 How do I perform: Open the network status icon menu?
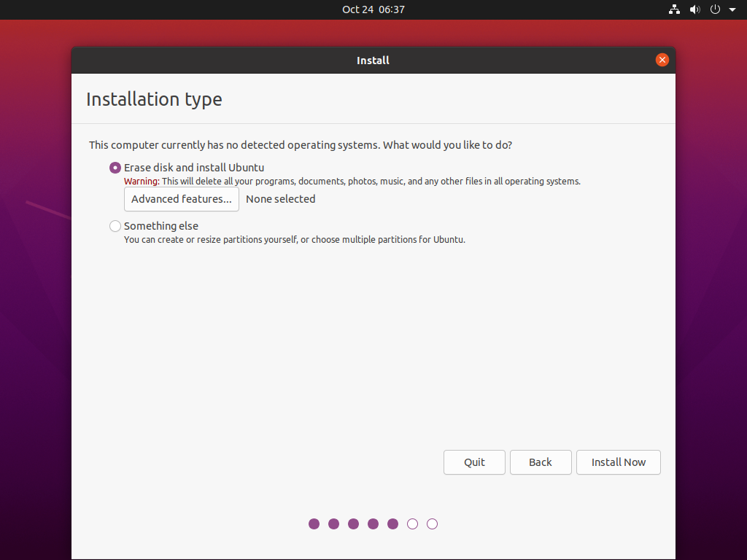(x=674, y=9)
